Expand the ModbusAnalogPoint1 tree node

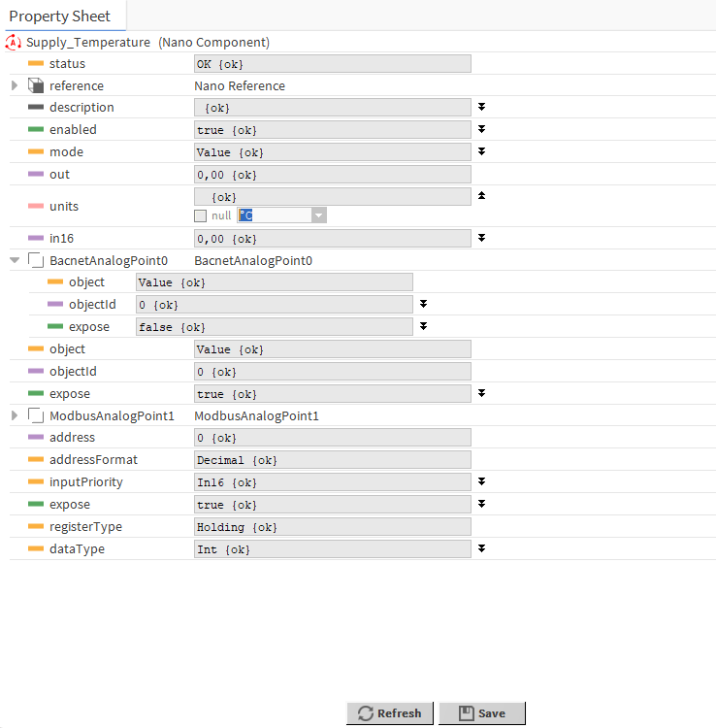(15, 415)
